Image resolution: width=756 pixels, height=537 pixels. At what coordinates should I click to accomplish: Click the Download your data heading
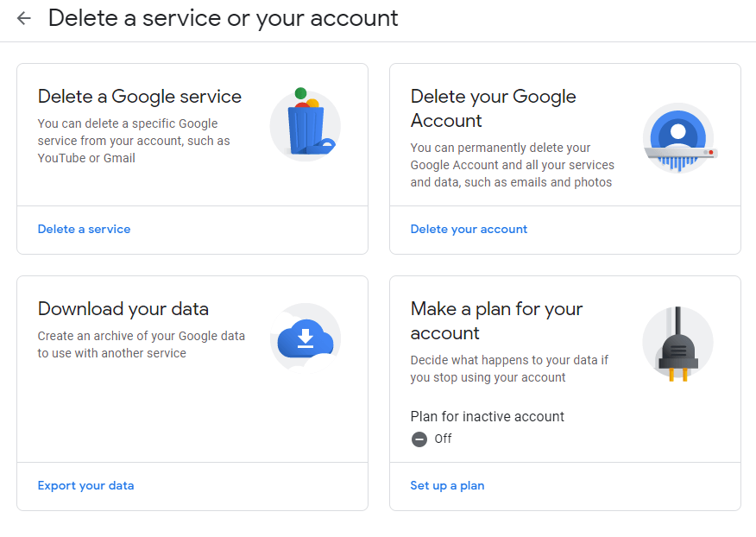(123, 309)
